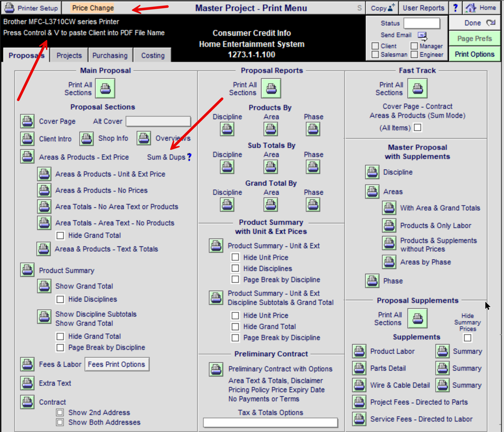This screenshot has width=504, height=432.
Task: Enable Show Both Addresses checkbox
Action: pyautogui.click(x=60, y=422)
